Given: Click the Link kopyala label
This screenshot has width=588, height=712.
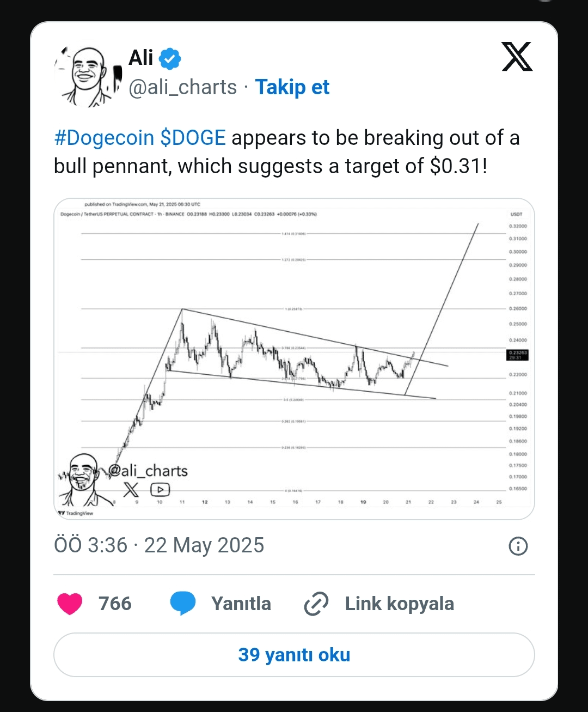Looking at the screenshot, I should click(400, 604).
